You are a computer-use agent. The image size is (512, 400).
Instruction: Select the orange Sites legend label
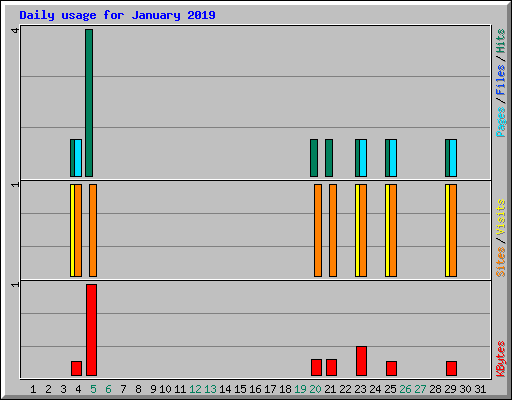tap(501, 262)
